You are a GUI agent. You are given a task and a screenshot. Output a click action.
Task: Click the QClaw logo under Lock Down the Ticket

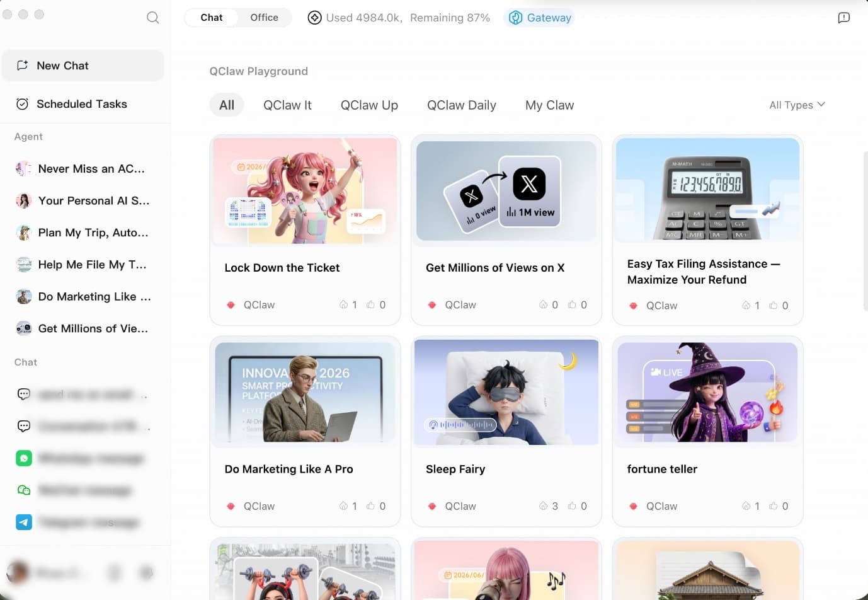point(231,304)
